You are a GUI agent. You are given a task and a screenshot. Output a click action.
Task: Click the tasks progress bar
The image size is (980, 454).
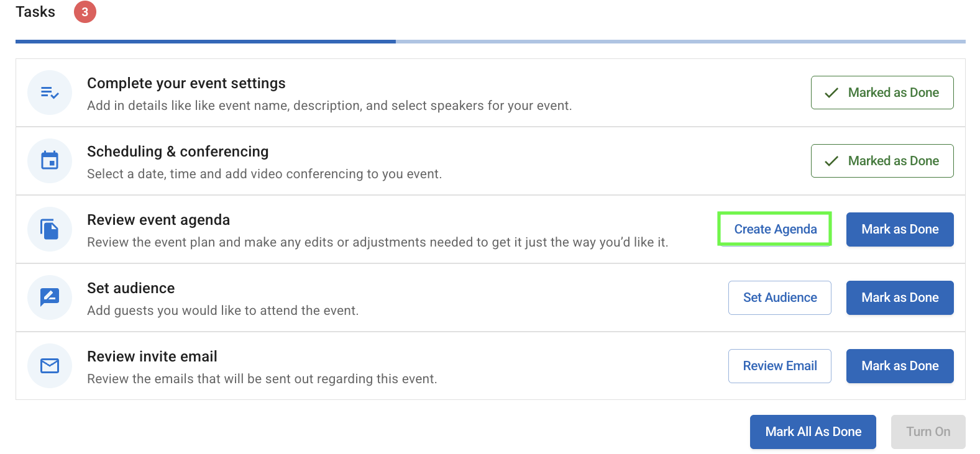coord(490,42)
